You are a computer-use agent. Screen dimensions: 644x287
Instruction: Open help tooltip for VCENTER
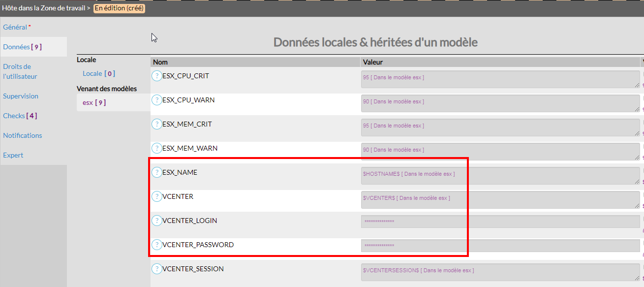click(156, 196)
